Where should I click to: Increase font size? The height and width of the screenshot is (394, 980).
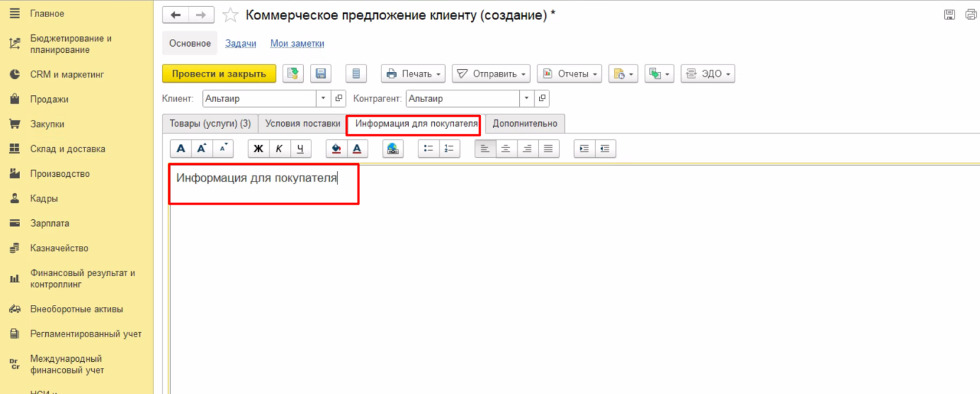202,149
